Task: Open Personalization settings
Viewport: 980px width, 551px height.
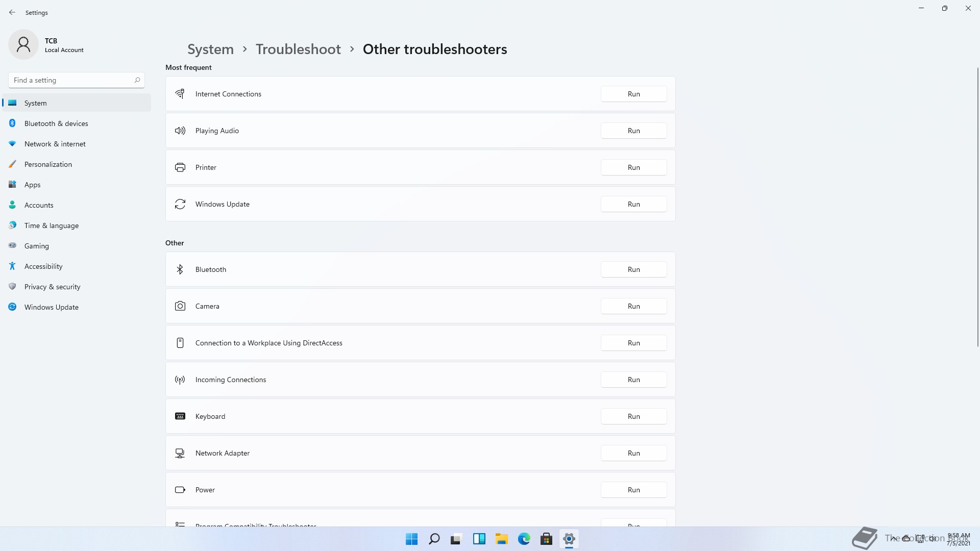Action: pyautogui.click(x=77, y=164)
